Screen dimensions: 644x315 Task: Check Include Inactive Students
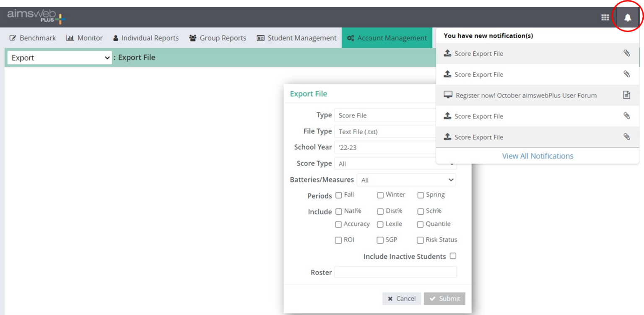tap(453, 256)
